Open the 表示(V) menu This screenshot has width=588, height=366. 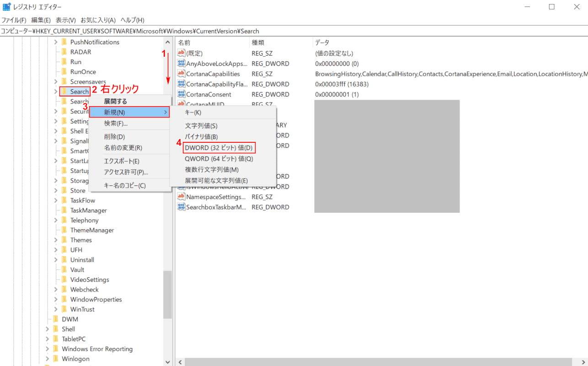coord(66,20)
